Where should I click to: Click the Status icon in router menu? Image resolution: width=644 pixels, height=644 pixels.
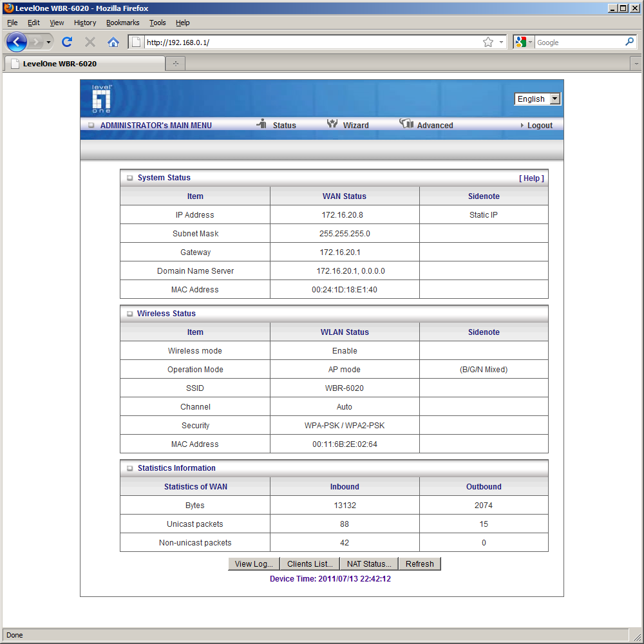[261, 124]
